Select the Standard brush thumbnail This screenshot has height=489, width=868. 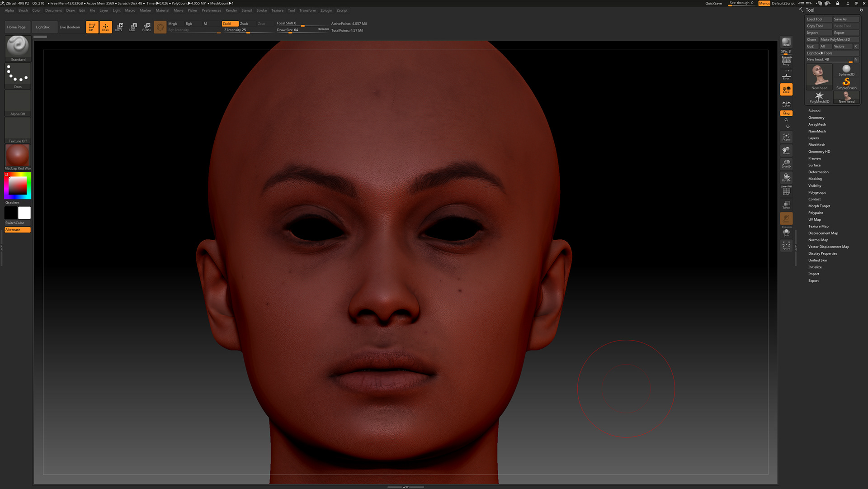point(18,47)
